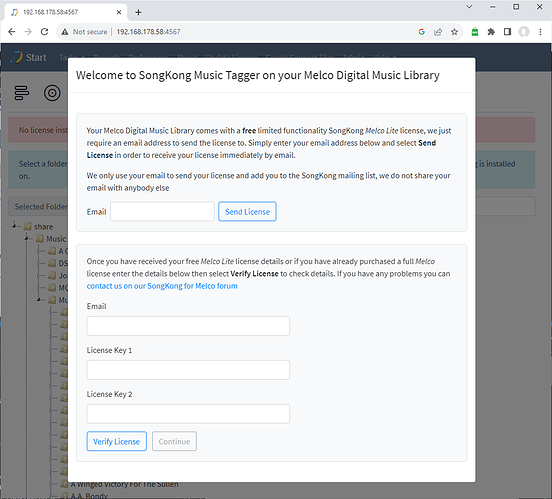Open the SongKong for Melco forum link
Screen dimensions: 552x499
pyautogui.click(x=162, y=286)
